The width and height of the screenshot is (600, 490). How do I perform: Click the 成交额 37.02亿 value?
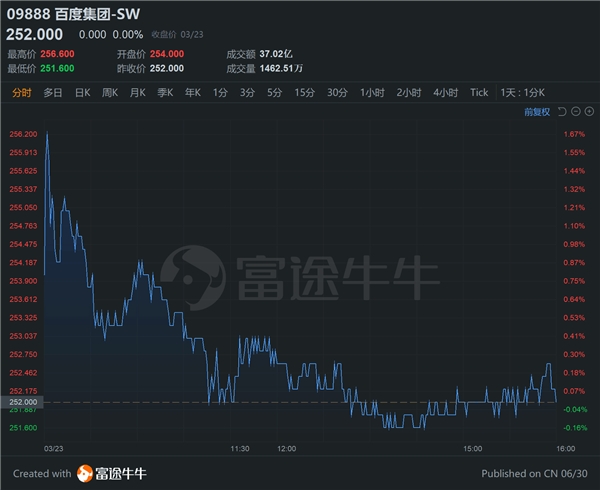[276, 54]
